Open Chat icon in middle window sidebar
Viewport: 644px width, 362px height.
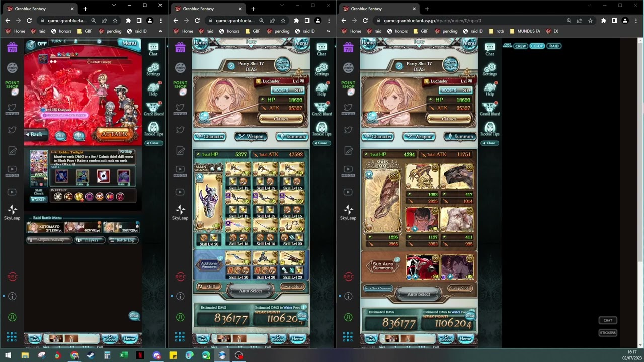point(321,49)
